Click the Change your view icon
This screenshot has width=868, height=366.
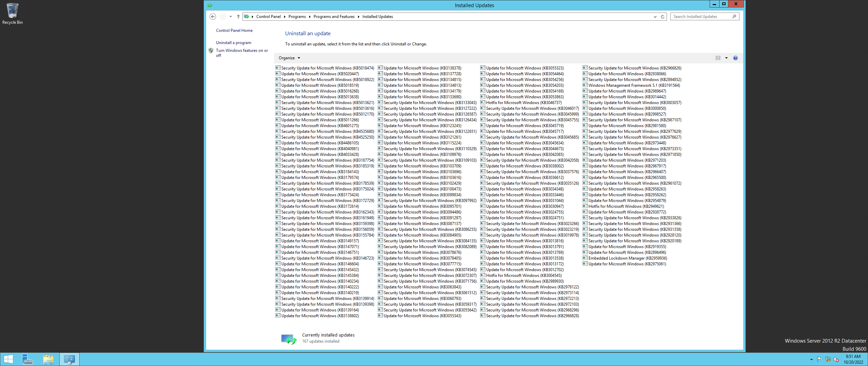(718, 58)
